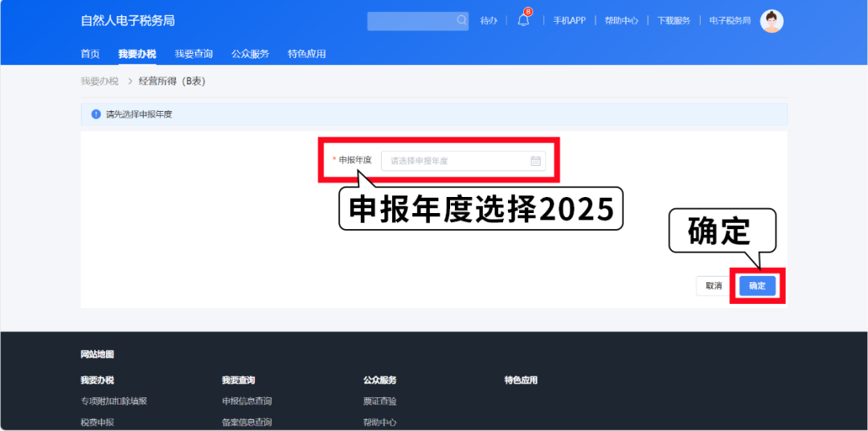This screenshot has width=868, height=431.
Task: Open the 帮助中心 header link
Action: point(621,20)
